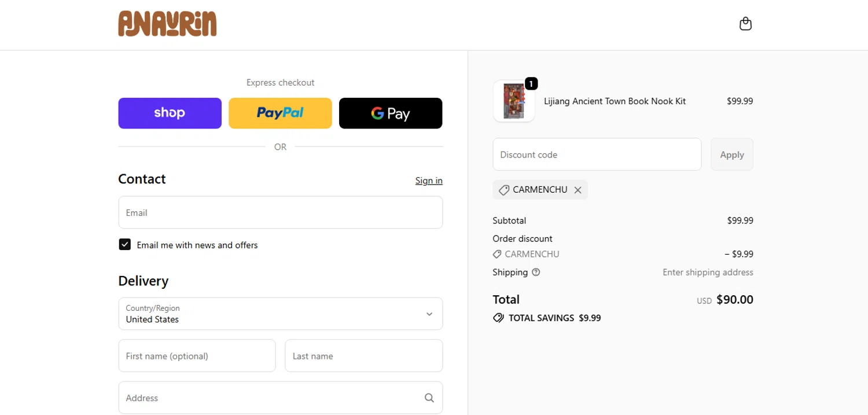The height and width of the screenshot is (415, 868).
Task: Click the 'Enter shipping address' text
Action: tap(708, 272)
